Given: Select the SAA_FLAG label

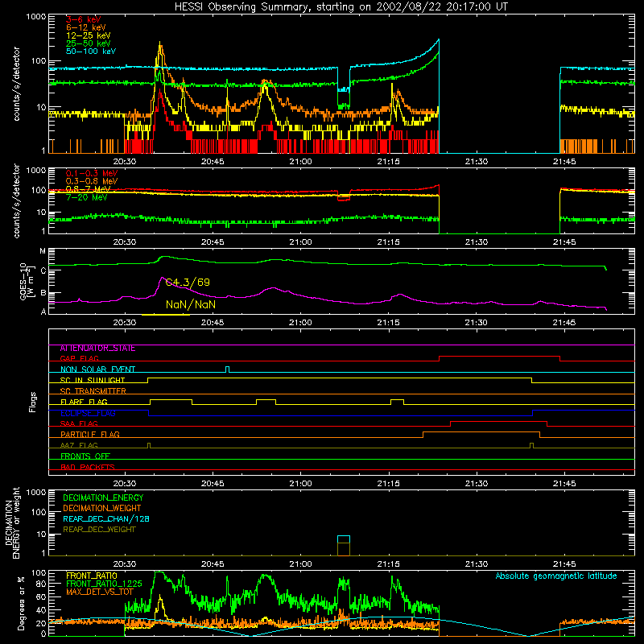Looking at the screenshot, I should pyautogui.click(x=79, y=423).
